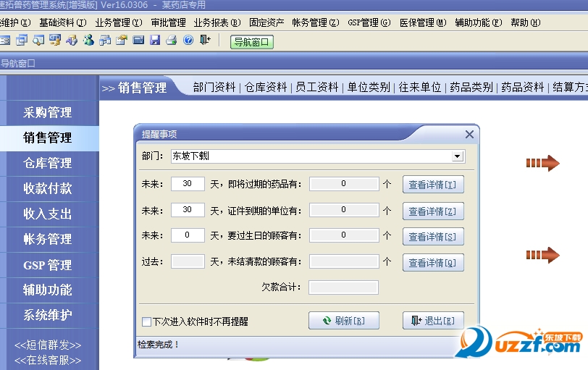Open the 员工资料 link
This screenshot has width=588, height=370.
(317, 88)
